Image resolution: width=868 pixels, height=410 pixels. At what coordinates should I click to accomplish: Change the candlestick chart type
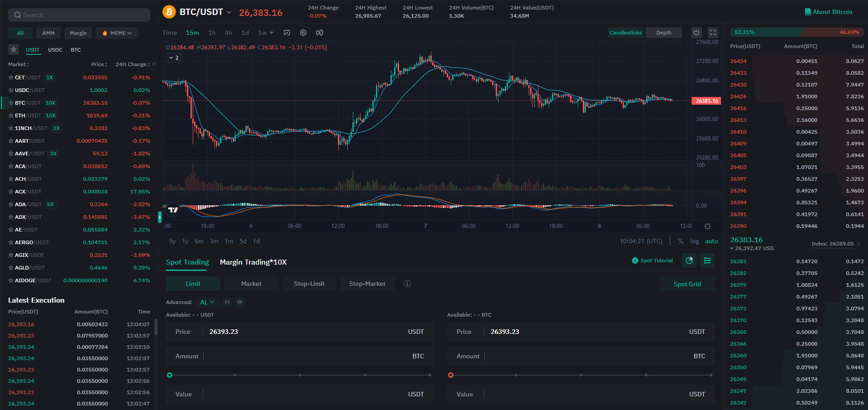(x=320, y=33)
